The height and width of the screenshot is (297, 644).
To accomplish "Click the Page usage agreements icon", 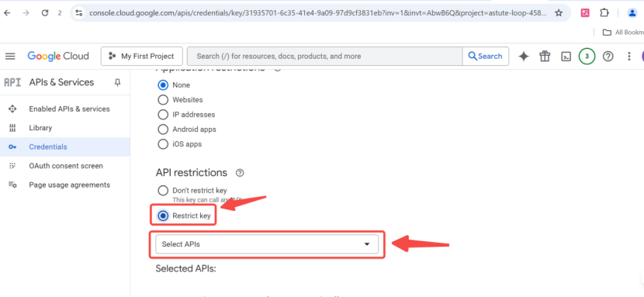I will pos(12,185).
